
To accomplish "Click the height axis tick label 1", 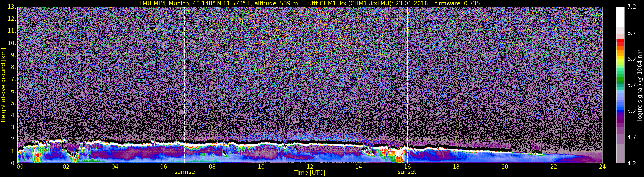I will tap(13, 151).
